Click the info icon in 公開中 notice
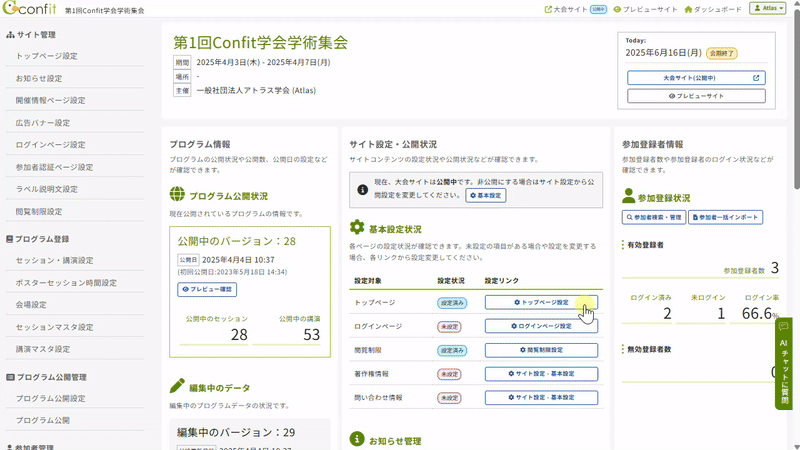This screenshot has width=800, height=450. 362,190
